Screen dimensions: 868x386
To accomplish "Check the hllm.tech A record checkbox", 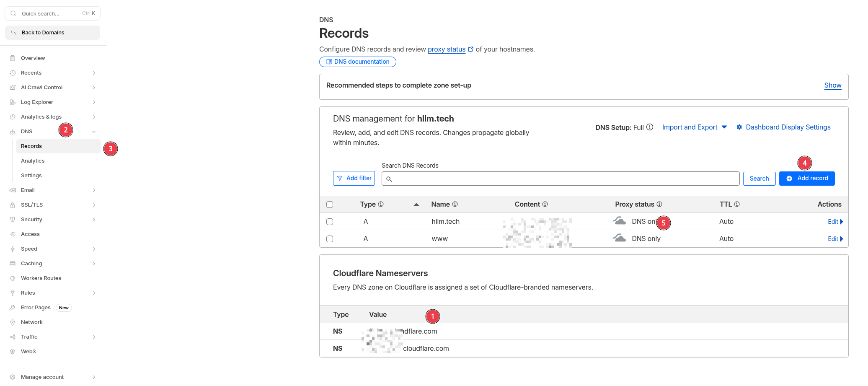I will 330,222.
